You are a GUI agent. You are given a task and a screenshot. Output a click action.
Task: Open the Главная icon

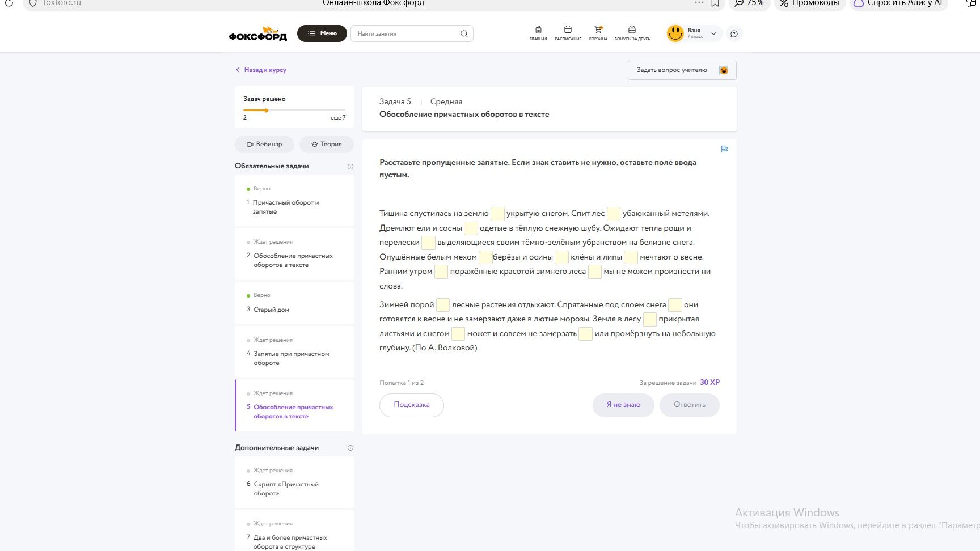pyautogui.click(x=538, y=33)
